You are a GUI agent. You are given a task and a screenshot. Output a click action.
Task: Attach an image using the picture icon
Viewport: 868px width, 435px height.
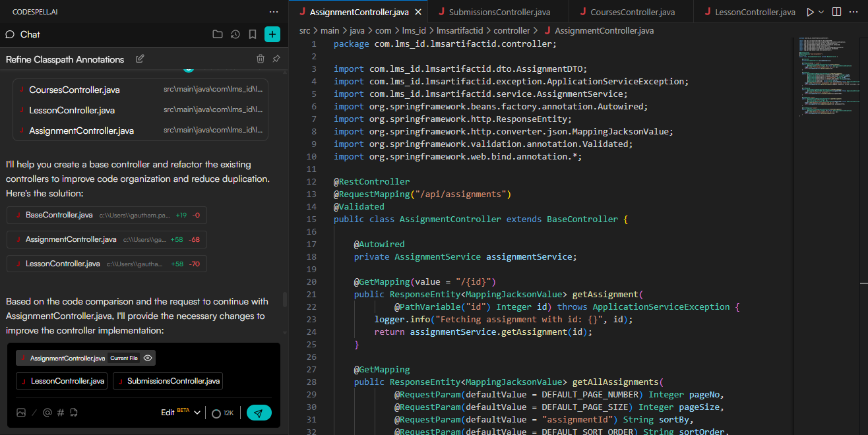21,413
